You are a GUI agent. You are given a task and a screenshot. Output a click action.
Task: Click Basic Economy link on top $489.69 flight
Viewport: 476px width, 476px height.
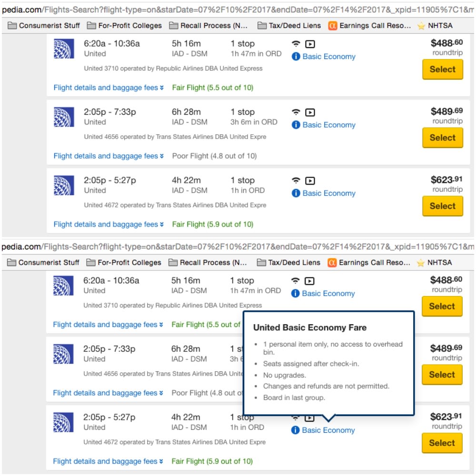pyautogui.click(x=329, y=125)
